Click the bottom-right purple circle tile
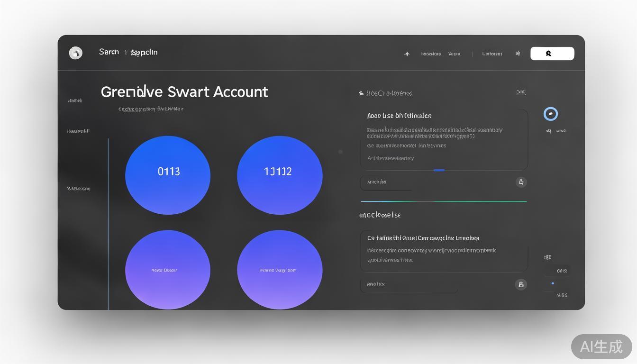637x364 pixels. click(280, 270)
